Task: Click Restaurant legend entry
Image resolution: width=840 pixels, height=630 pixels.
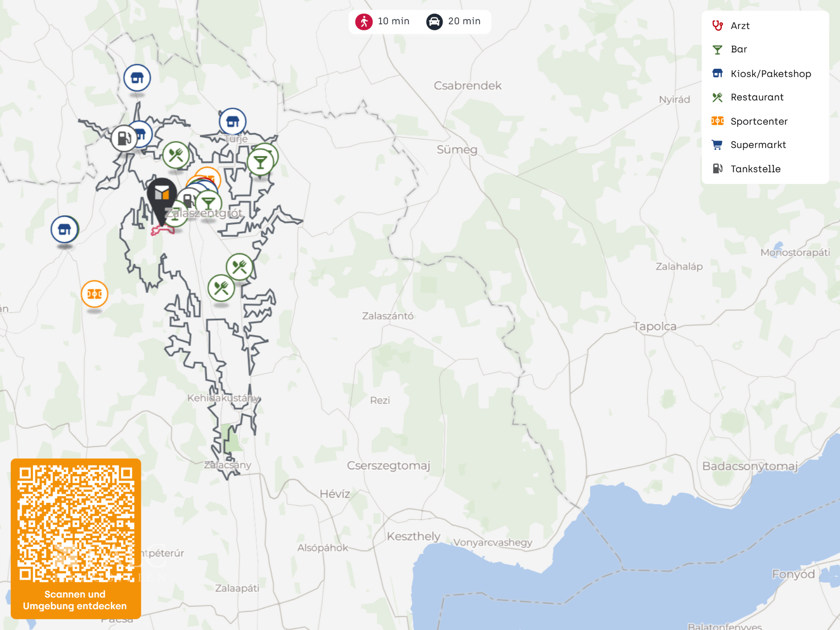Action: coord(756,97)
